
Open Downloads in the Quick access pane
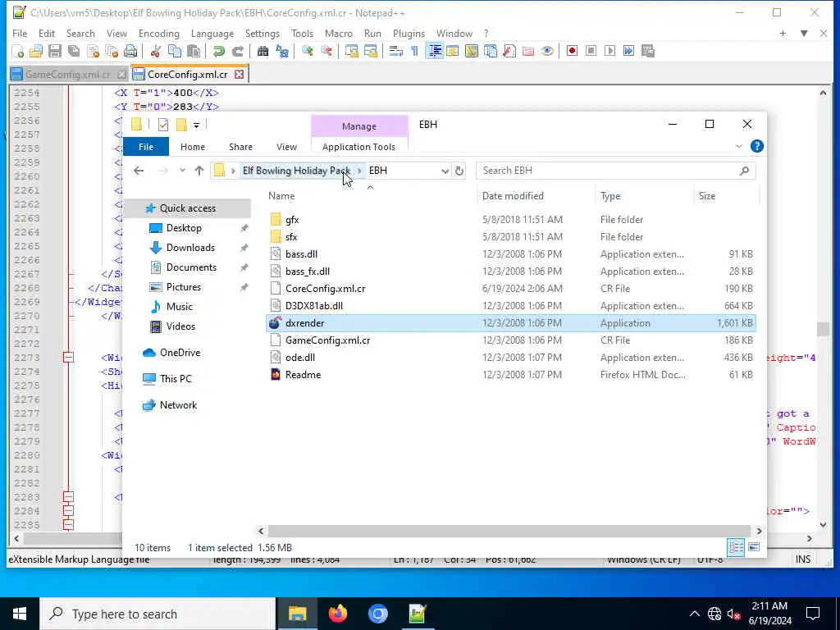pyautogui.click(x=190, y=248)
